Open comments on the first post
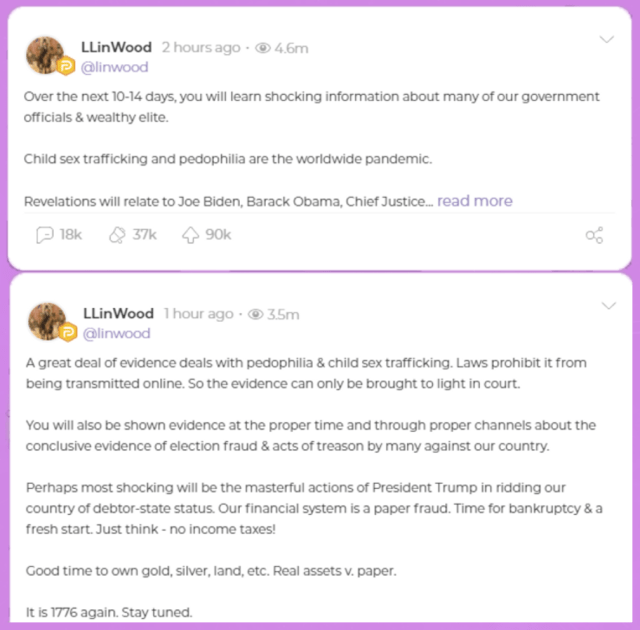 pyautogui.click(x=44, y=235)
